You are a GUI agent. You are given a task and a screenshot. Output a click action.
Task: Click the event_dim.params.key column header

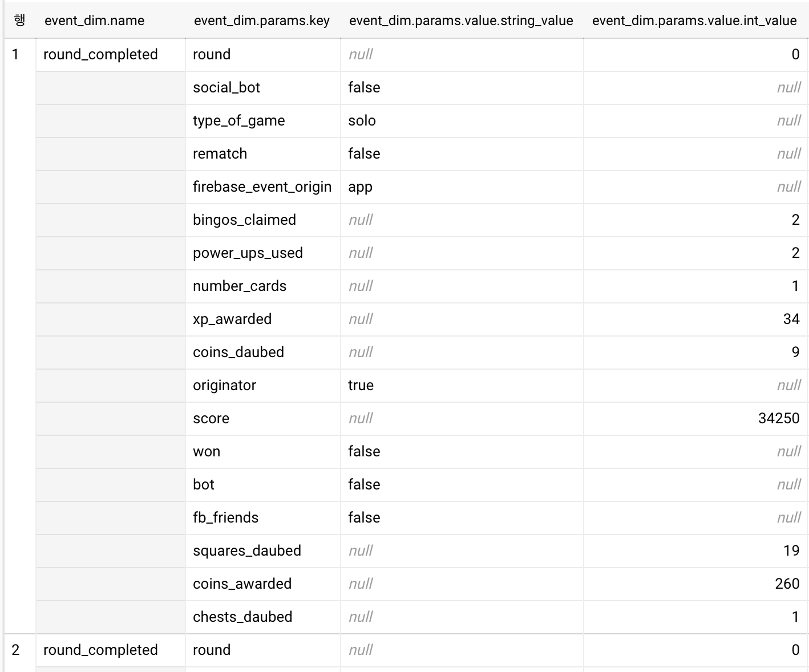click(262, 21)
